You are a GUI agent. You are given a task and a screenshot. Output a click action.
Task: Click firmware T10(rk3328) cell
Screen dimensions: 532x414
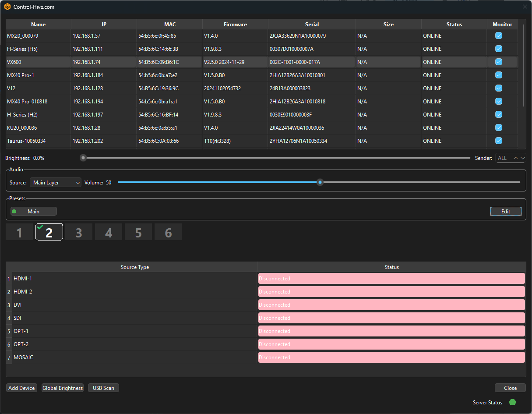point(217,141)
